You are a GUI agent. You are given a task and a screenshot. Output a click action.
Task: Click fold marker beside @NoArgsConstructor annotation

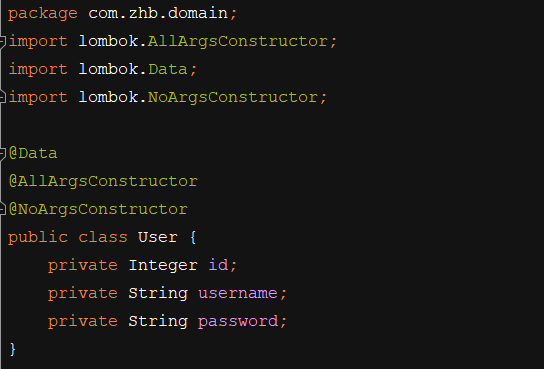pos(2,209)
